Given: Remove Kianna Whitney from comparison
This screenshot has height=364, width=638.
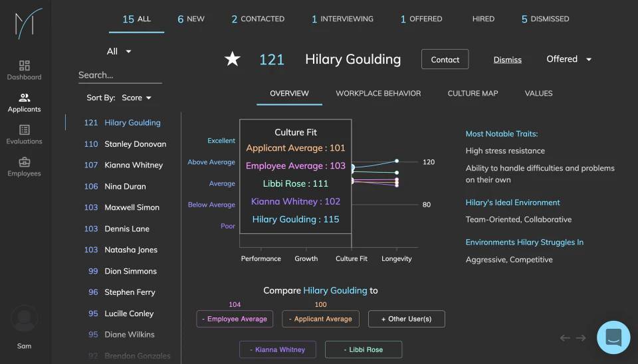Looking at the screenshot, I should click(278, 349).
